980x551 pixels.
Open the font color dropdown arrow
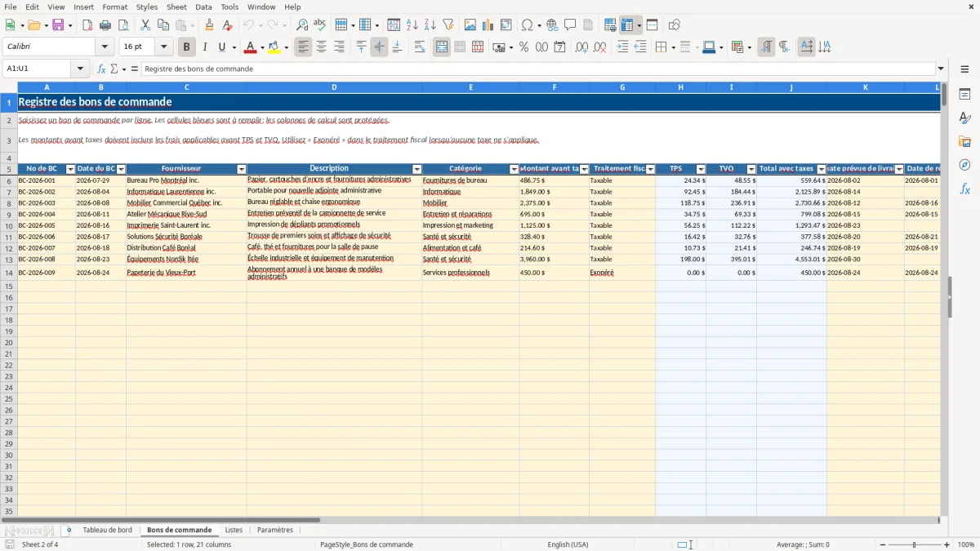click(262, 47)
